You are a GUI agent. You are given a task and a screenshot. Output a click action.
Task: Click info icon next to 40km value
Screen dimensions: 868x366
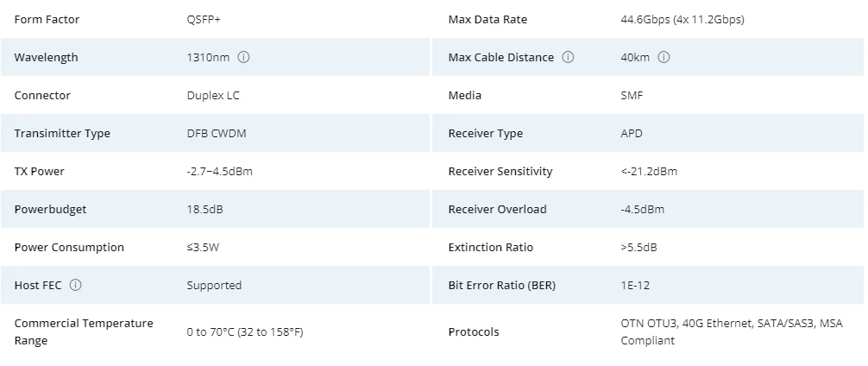click(x=664, y=58)
